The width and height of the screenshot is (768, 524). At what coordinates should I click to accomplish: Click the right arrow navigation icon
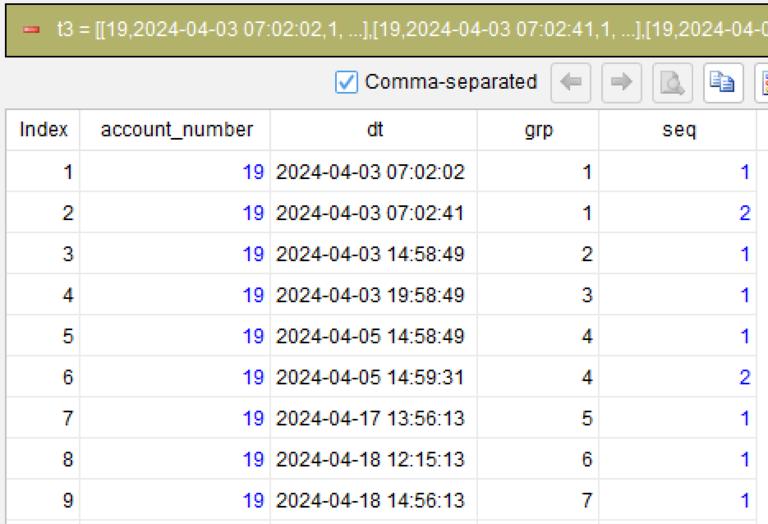(x=622, y=82)
